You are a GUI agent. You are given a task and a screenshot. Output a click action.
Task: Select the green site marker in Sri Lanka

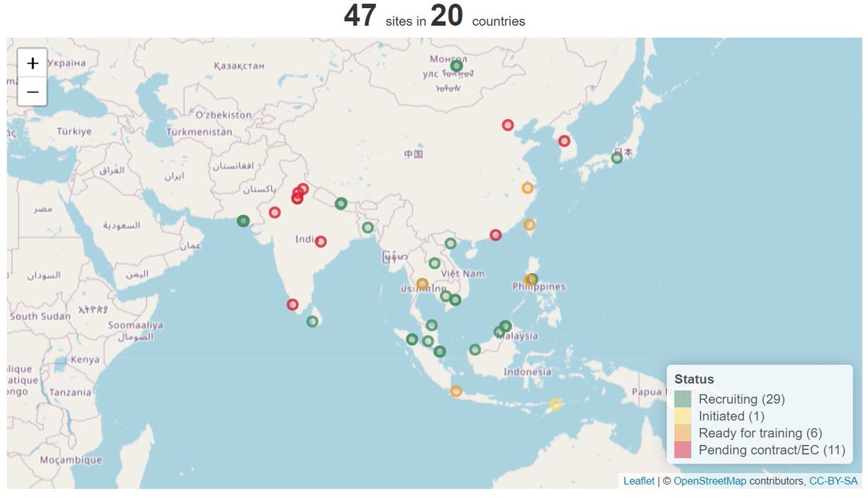[312, 321]
